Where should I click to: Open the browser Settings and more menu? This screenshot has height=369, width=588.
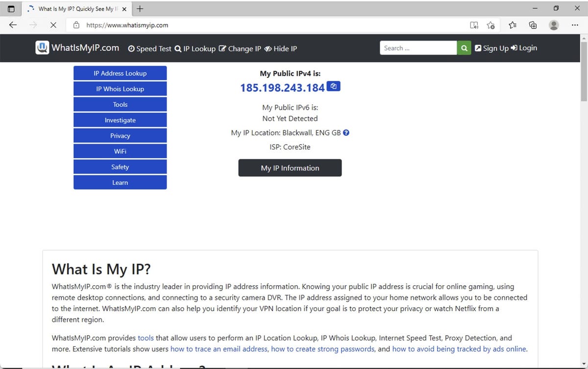point(575,25)
